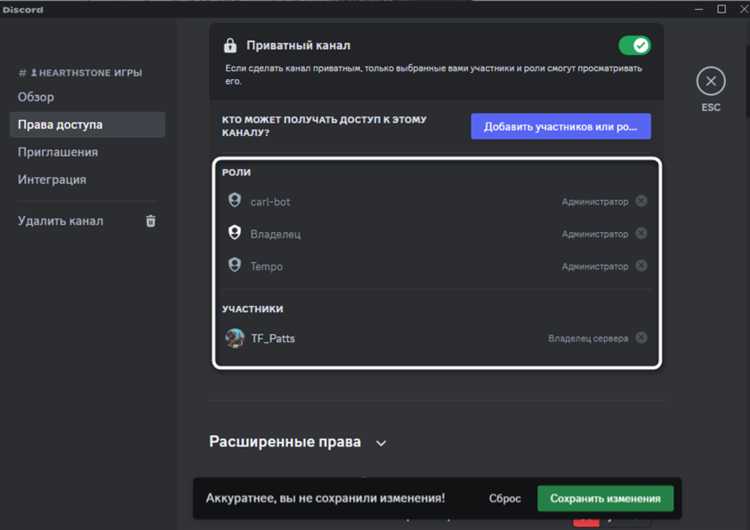Close settings with the ESC circle button

pos(711,81)
